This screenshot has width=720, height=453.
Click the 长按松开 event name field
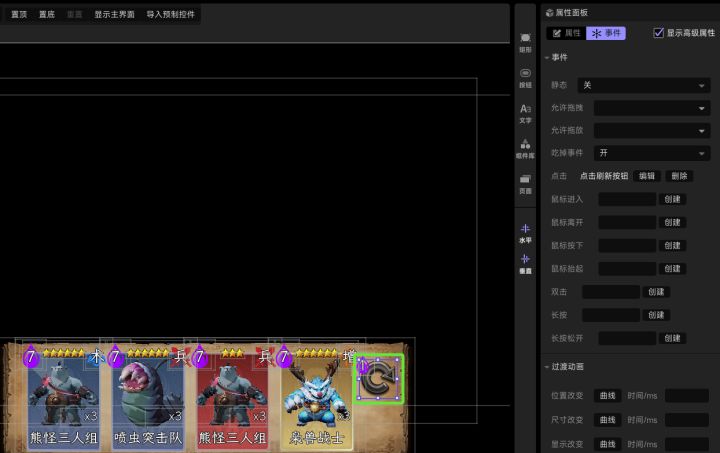[x=627, y=338]
